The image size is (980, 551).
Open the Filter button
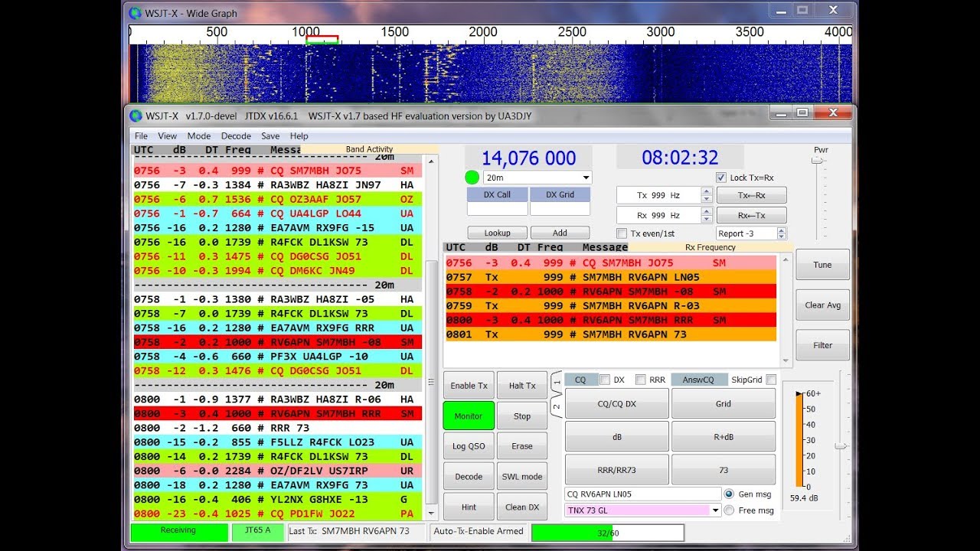(x=822, y=345)
